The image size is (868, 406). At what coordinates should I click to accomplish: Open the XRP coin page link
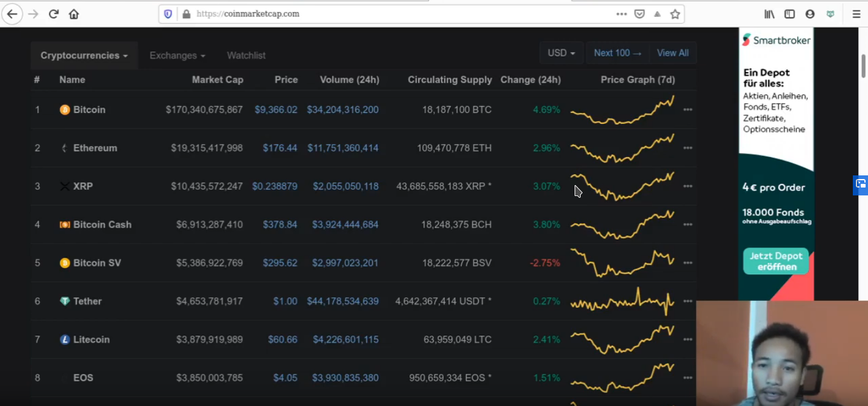83,186
